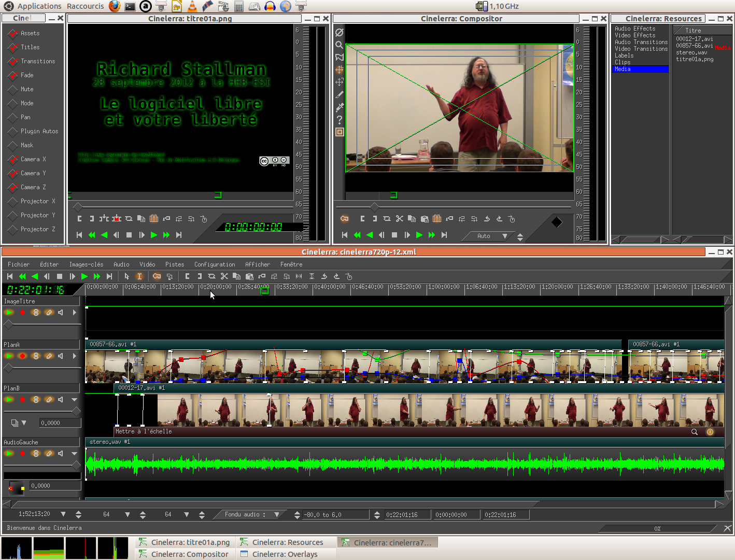Image resolution: width=735 pixels, height=560 pixels.
Task: Open the Fenêtre menu
Action: click(x=291, y=264)
